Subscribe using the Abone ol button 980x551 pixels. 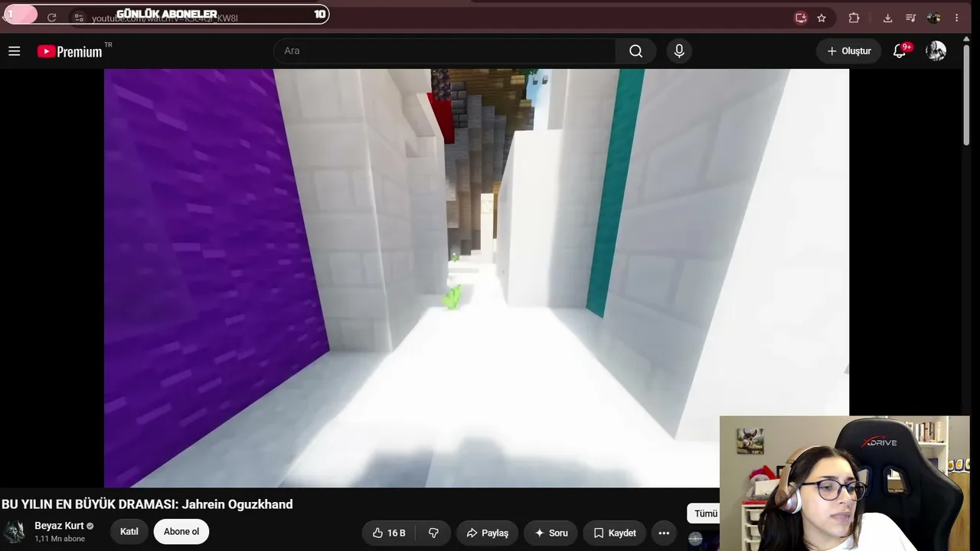(181, 532)
